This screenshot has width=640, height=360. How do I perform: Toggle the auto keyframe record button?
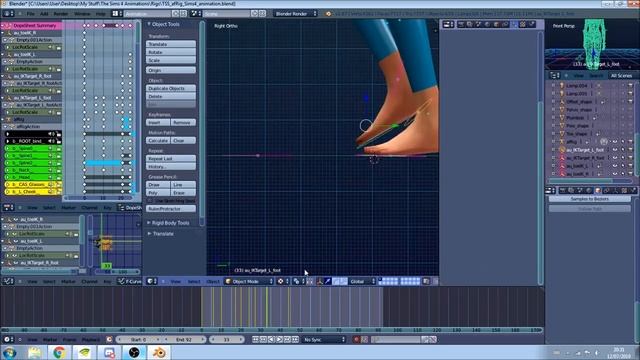tap(356, 340)
